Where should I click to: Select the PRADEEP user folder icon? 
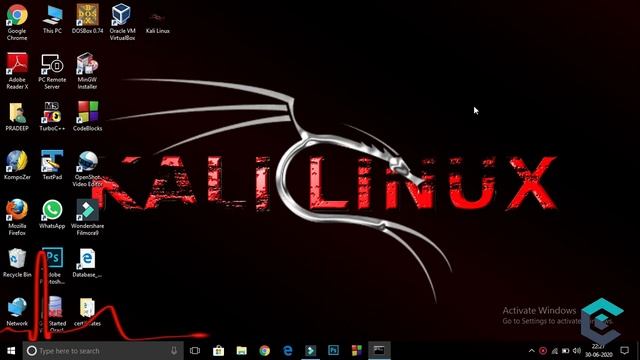17,117
